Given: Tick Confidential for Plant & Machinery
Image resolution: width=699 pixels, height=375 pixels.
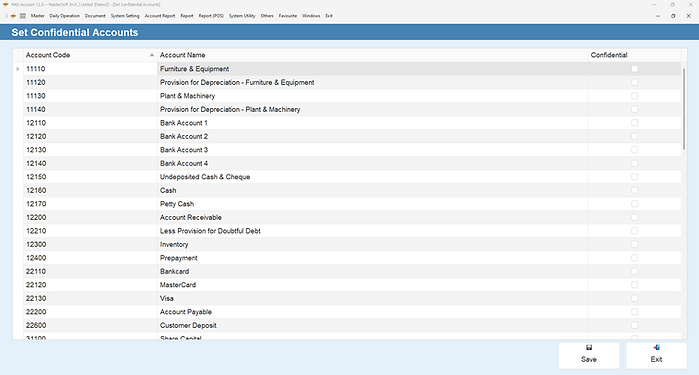Looking at the screenshot, I should tap(634, 96).
